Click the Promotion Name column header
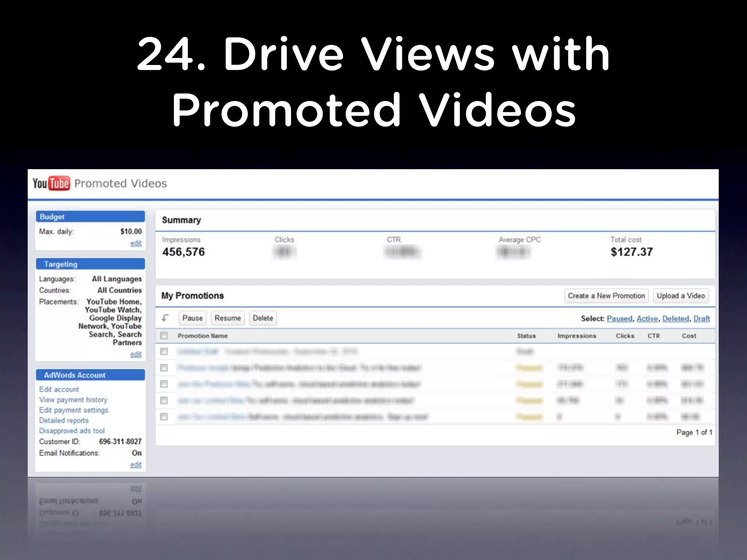The image size is (747, 560). [203, 336]
